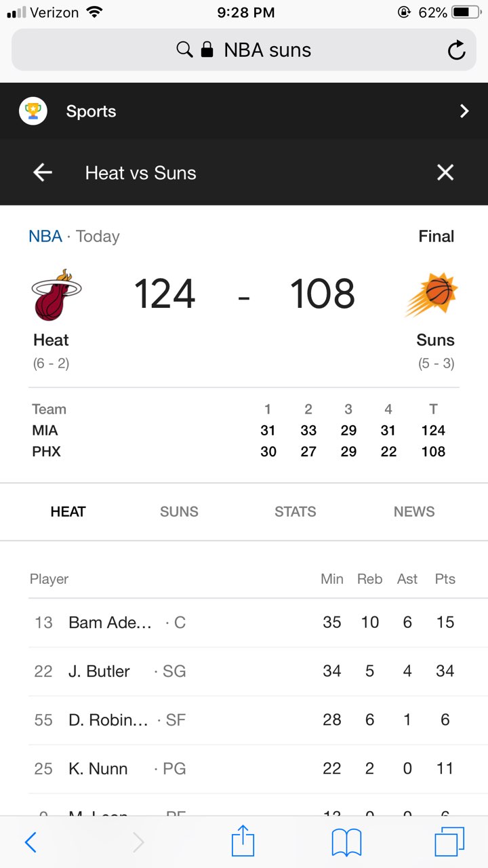Go back using the white arrow
The image size is (488, 868).
point(43,173)
